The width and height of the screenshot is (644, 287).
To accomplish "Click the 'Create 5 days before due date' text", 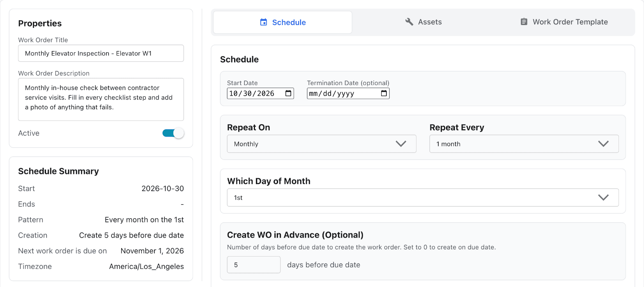I will click(131, 235).
